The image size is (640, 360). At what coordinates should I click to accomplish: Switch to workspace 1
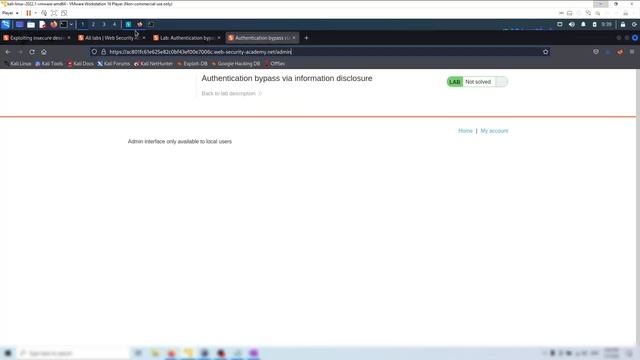pos(82,24)
